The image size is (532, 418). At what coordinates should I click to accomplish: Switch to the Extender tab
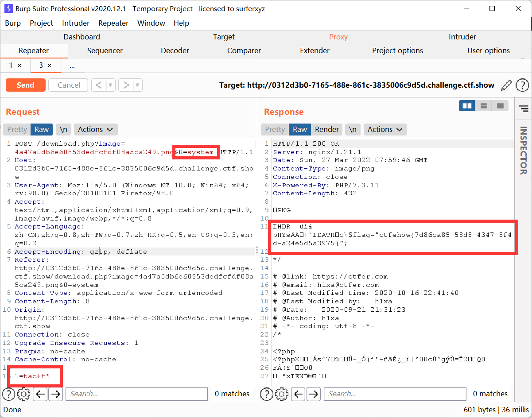point(315,50)
